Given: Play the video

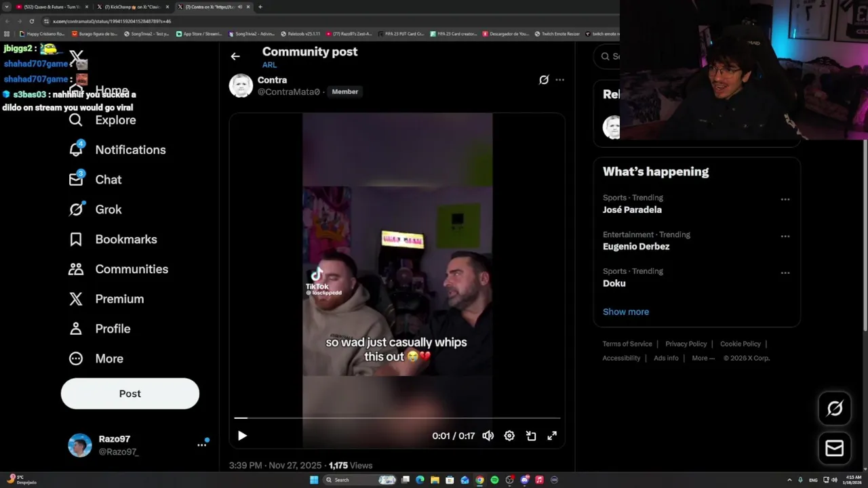Looking at the screenshot, I should [242, 436].
